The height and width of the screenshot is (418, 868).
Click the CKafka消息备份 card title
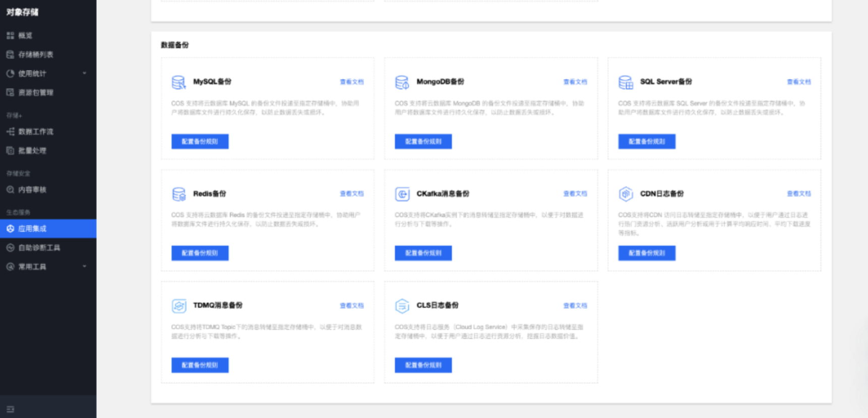443,194
